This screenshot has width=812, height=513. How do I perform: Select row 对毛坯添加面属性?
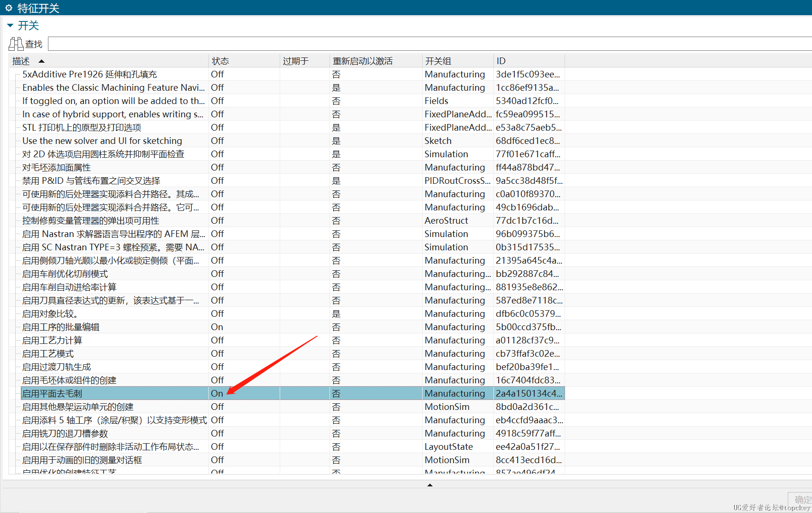293,167
